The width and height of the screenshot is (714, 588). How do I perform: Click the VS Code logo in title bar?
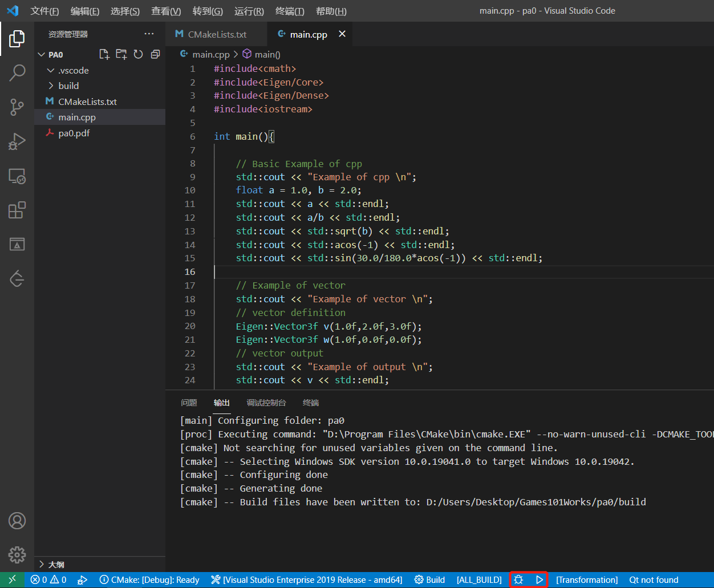(x=13, y=11)
